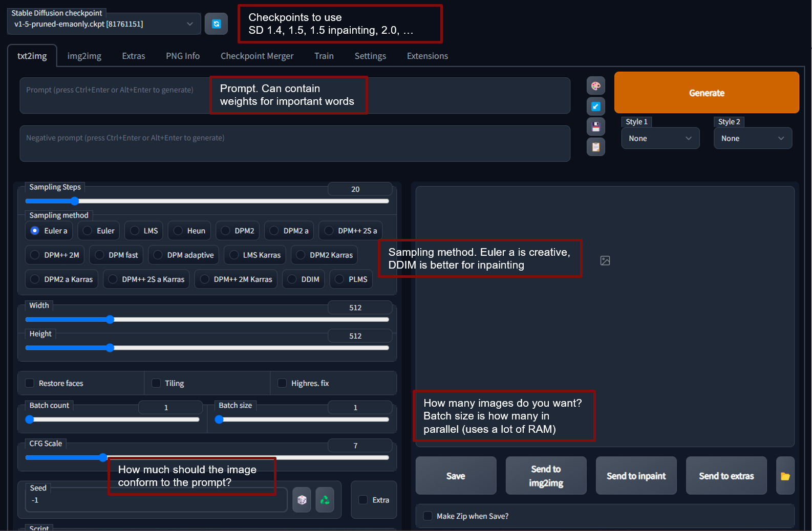Image resolution: width=812 pixels, height=531 pixels.
Task: Click the color palette icon beside the prompt
Action: (595, 86)
